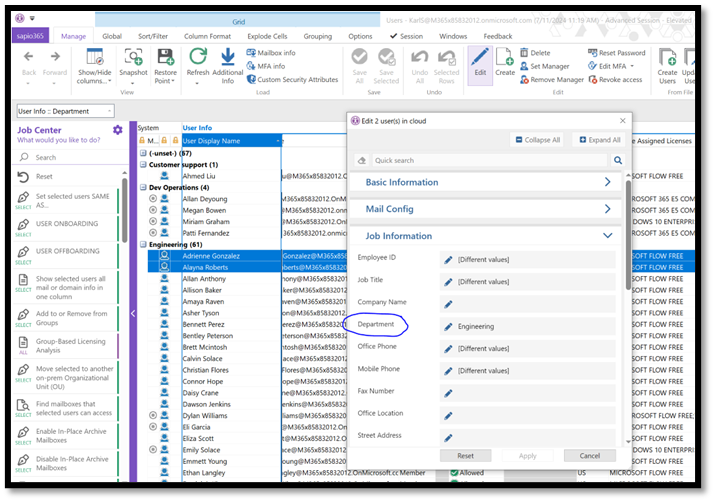The height and width of the screenshot is (501, 714).
Task: Click Set Manager in ribbon
Action: (x=545, y=66)
